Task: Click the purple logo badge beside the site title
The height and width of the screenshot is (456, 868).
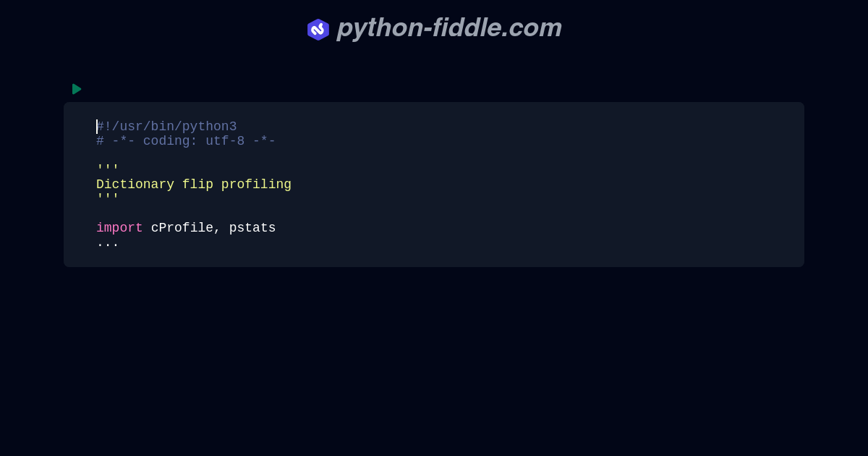Action: 318,29
